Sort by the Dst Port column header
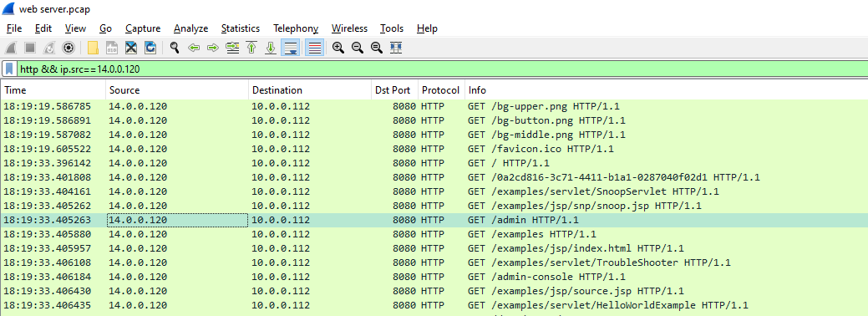 (394, 89)
